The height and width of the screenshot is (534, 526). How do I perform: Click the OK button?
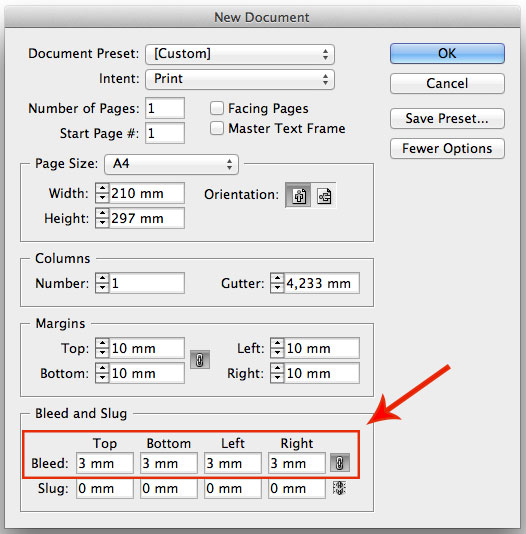pyautogui.click(x=447, y=53)
